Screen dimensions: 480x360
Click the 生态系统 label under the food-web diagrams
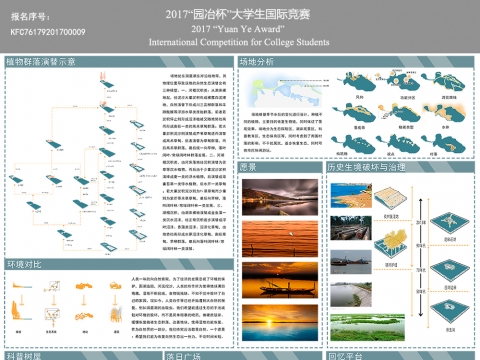coord(51,332)
